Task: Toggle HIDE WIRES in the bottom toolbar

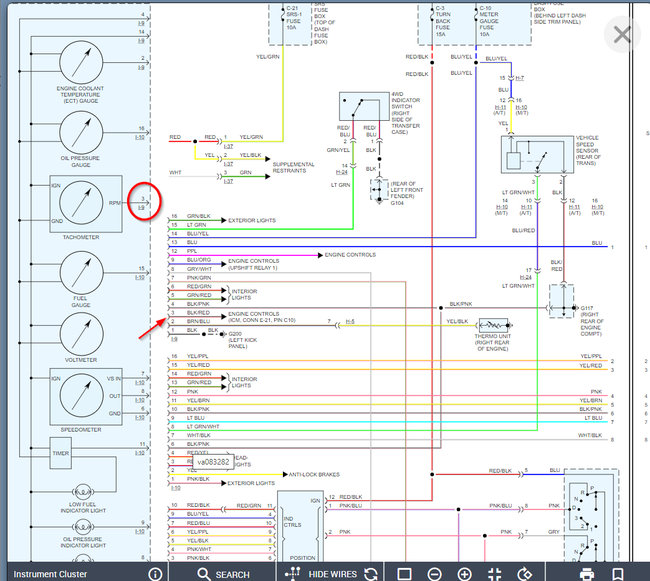Action: click(323, 573)
